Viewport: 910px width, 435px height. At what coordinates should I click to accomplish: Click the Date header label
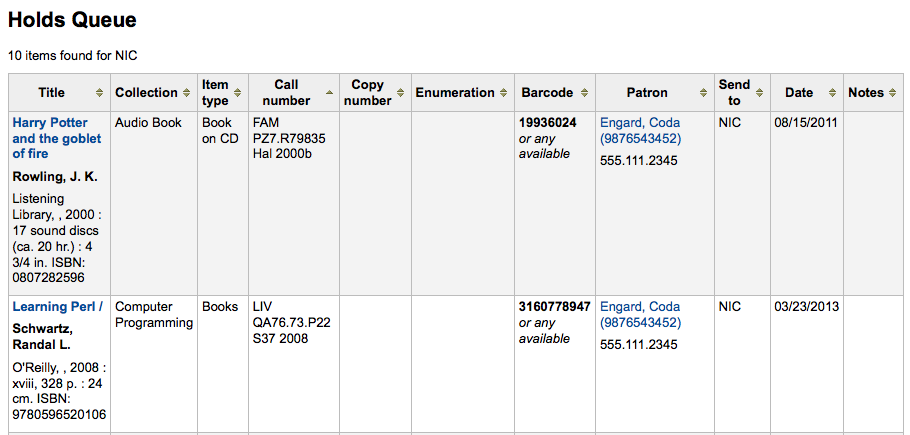(x=799, y=93)
